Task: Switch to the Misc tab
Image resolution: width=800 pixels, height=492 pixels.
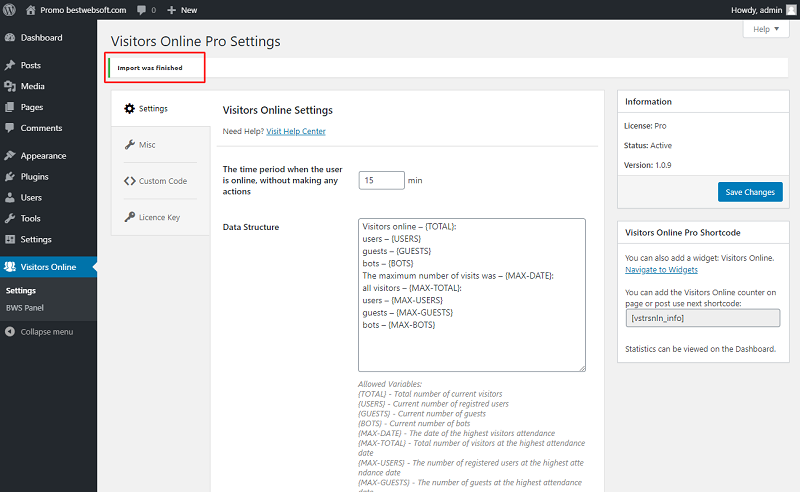Action: (x=146, y=145)
